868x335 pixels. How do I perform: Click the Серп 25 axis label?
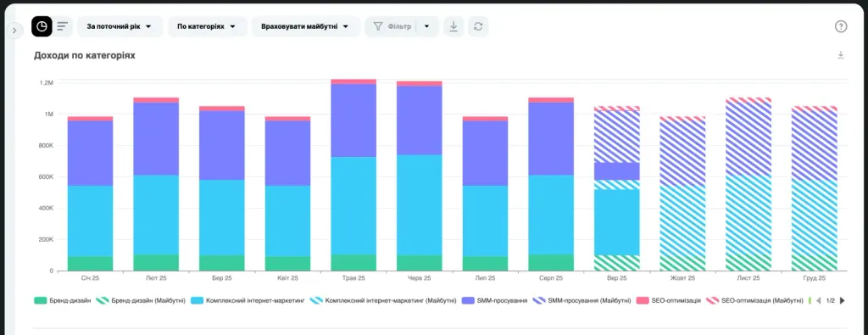551,278
